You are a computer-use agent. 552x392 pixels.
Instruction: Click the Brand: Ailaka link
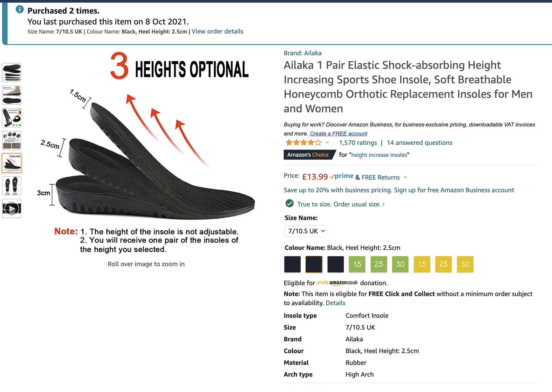302,53
